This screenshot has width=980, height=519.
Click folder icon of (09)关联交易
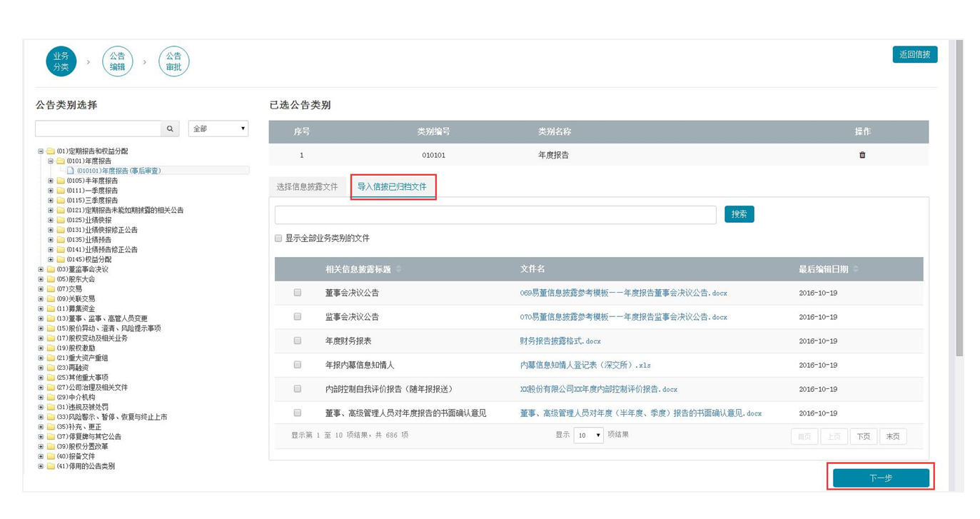(x=51, y=298)
